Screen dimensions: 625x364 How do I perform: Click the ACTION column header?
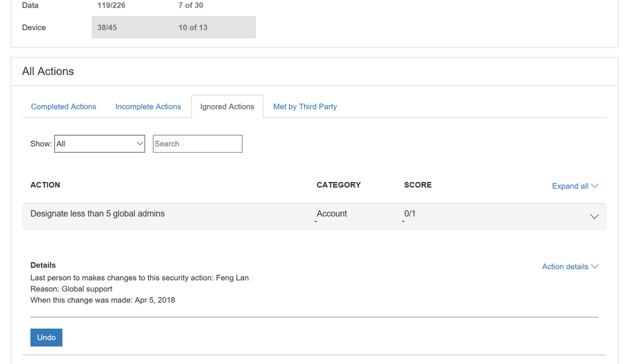(45, 185)
